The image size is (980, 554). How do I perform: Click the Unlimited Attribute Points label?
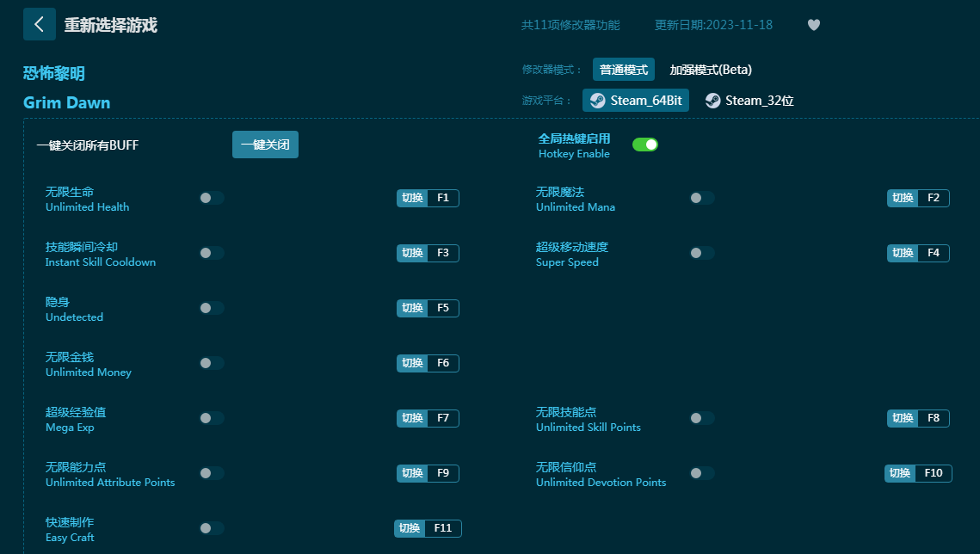point(110,483)
